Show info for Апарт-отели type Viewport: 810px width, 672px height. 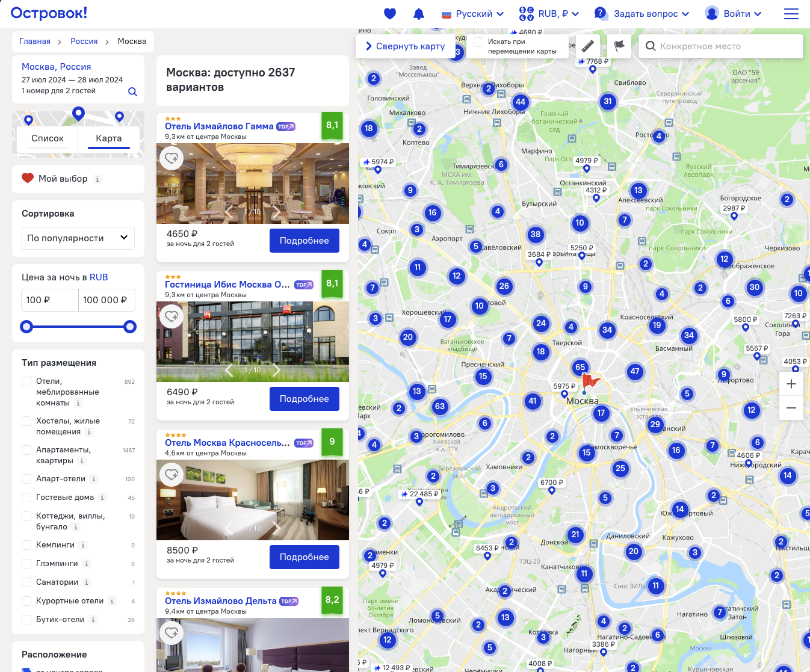(94, 479)
